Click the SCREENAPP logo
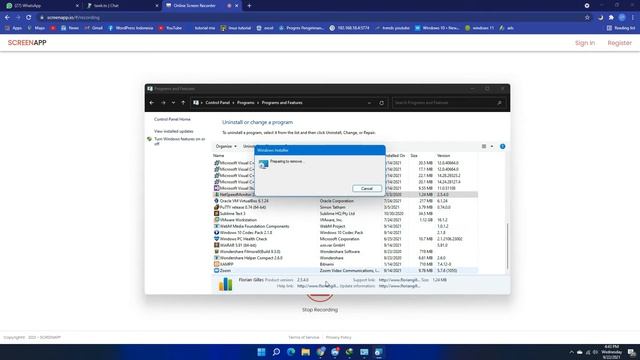 (27, 43)
